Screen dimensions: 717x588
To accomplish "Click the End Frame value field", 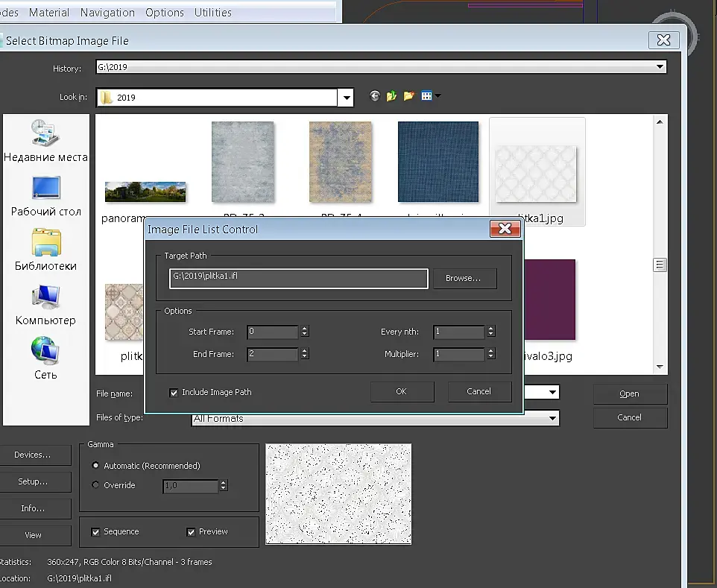I will 273,354.
